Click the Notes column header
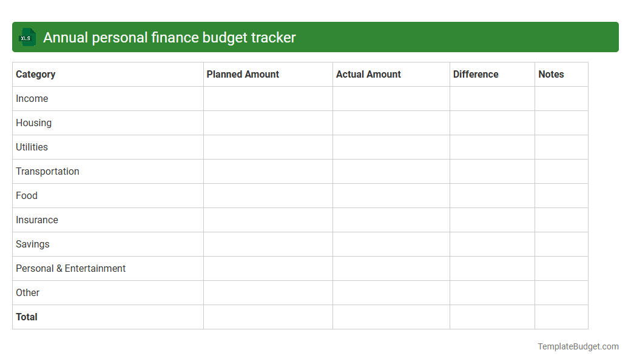631x364 pixels. click(x=551, y=74)
